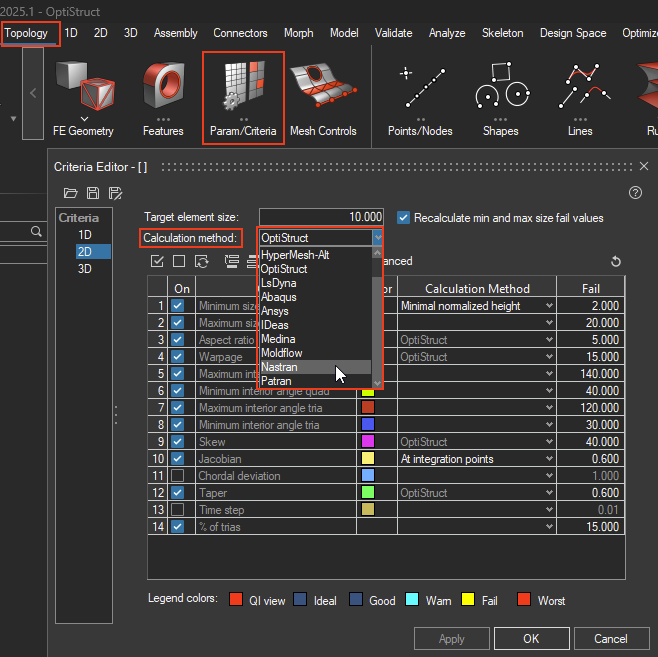
Task: Open the Features tool
Action: 163,99
